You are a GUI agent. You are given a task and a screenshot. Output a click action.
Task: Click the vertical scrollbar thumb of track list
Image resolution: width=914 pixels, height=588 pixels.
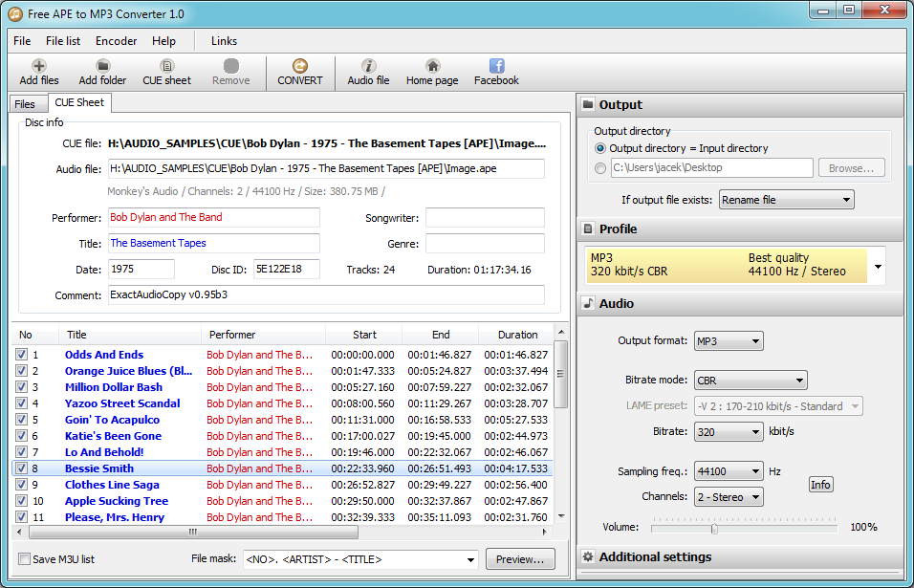tap(561, 374)
